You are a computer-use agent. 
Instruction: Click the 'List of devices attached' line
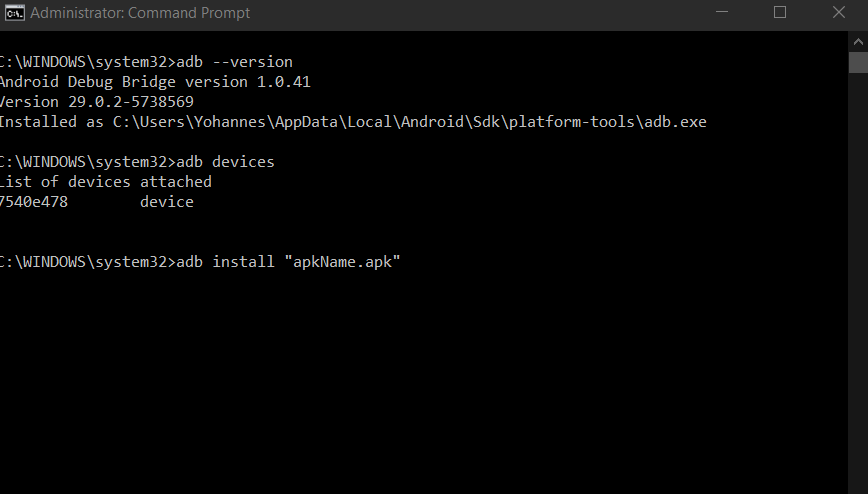[106, 182]
